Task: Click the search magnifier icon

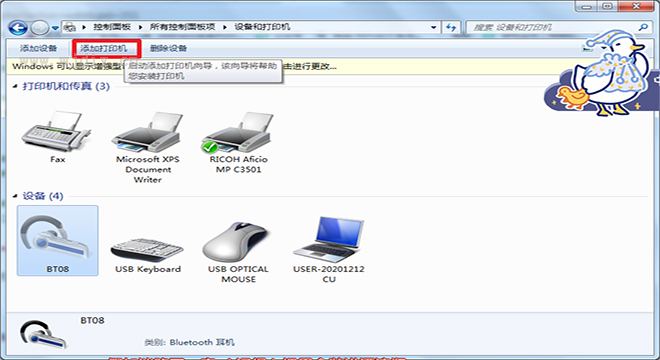Action: coord(643,27)
